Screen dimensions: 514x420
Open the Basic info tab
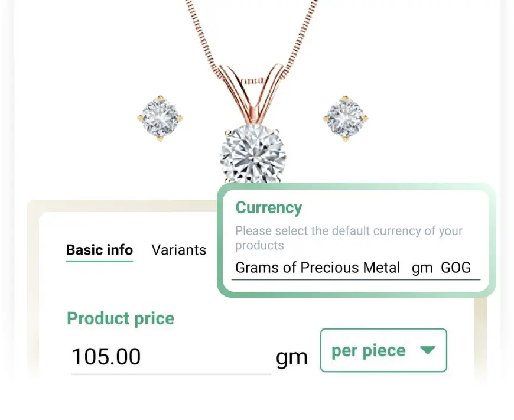click(x=99, y=250)
